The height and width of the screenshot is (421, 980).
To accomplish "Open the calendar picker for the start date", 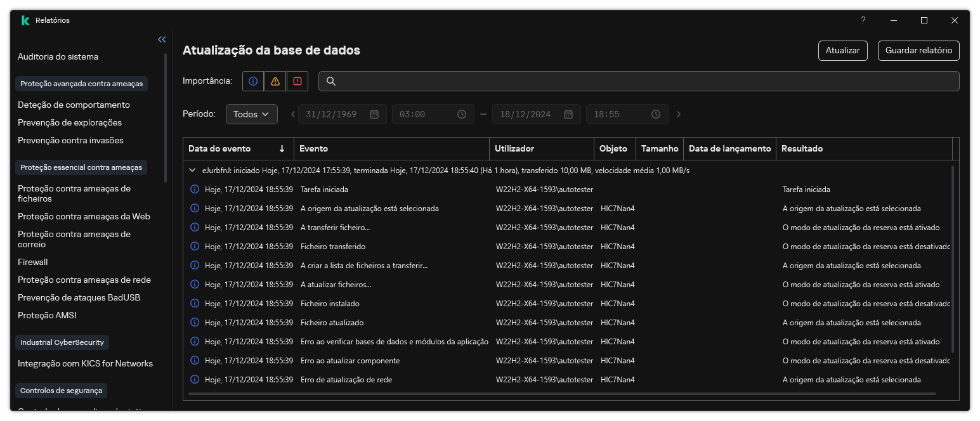I will [x=374, y=114].
